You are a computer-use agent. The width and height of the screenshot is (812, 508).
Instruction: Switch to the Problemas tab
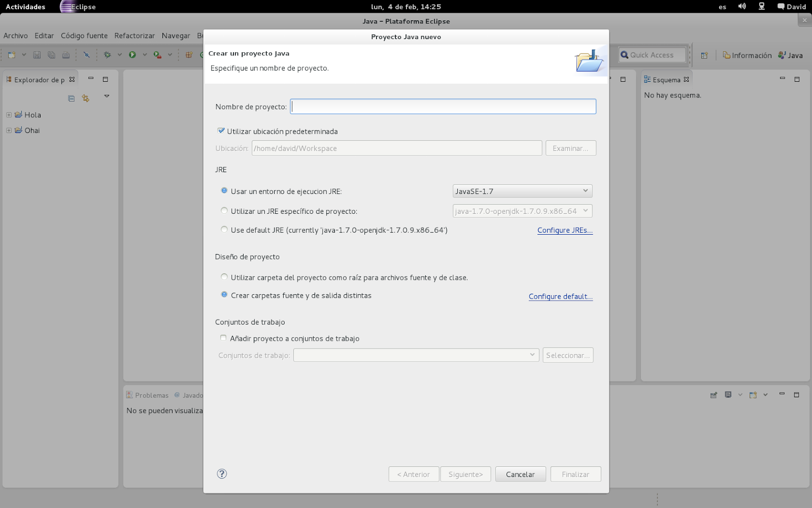point(152,395)
